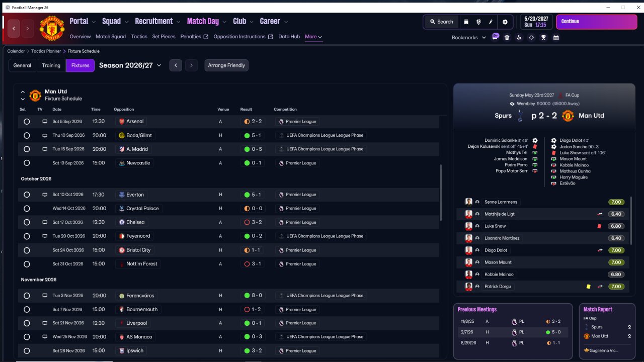
Task: Switch to the General tab
Action: click(x=22, y=65)
